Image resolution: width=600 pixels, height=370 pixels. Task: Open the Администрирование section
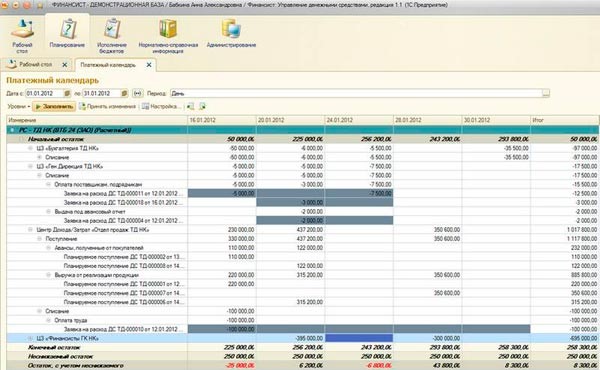[x=231, y=34]
